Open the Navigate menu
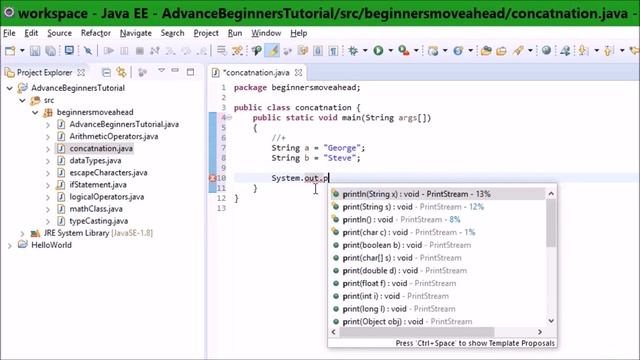 point(136,33)
